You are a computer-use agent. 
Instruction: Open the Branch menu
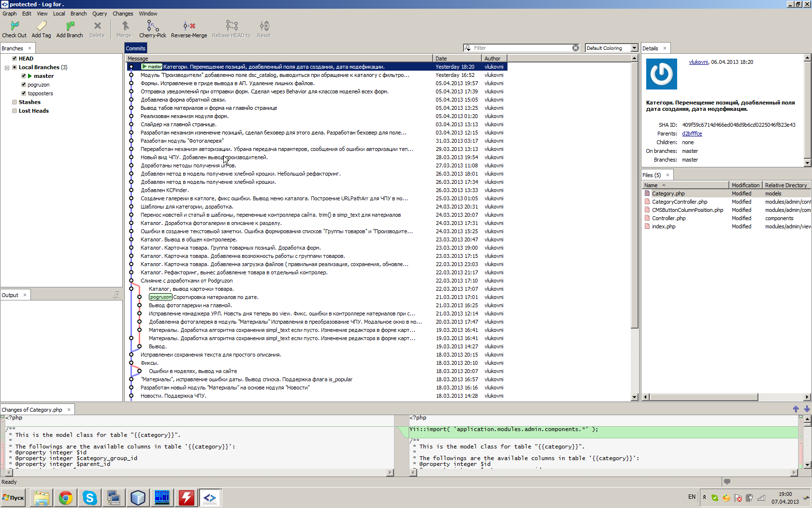point(79,14)
